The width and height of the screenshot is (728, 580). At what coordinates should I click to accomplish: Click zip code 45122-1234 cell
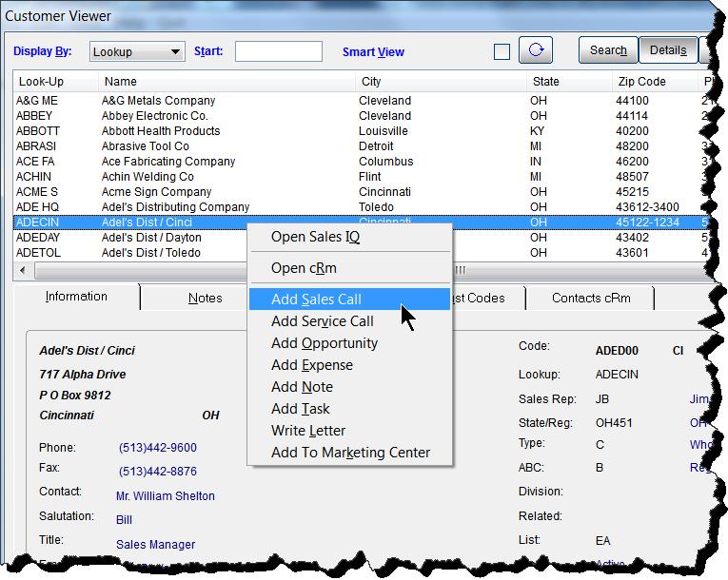(x=647, y=222)
